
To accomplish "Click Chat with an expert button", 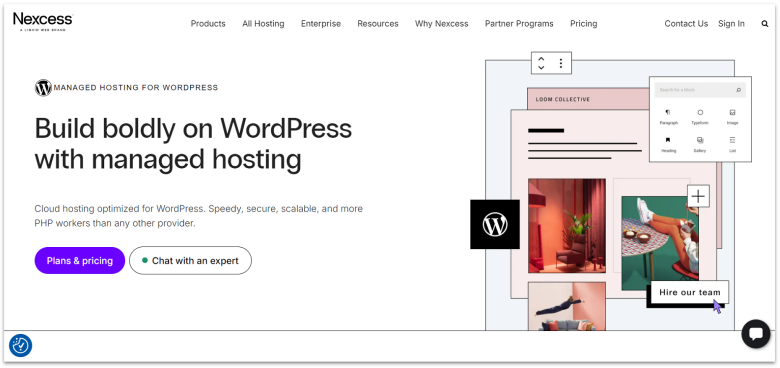I will point(191,261).
